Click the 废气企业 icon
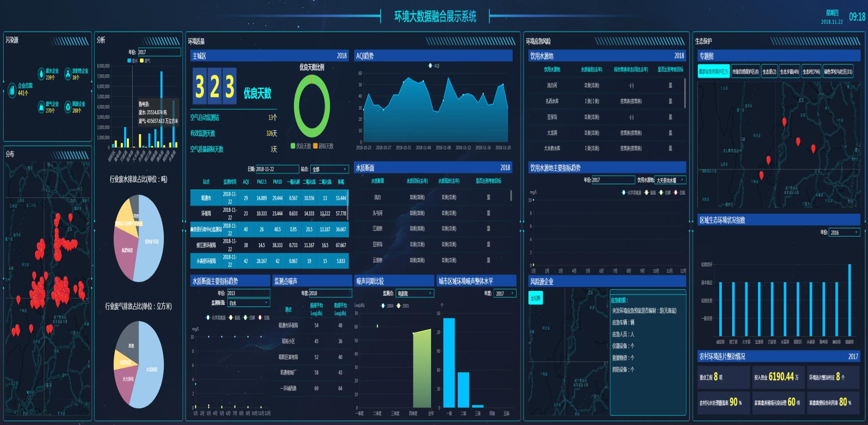Screen dimensions: 868x425 [41, 107]
